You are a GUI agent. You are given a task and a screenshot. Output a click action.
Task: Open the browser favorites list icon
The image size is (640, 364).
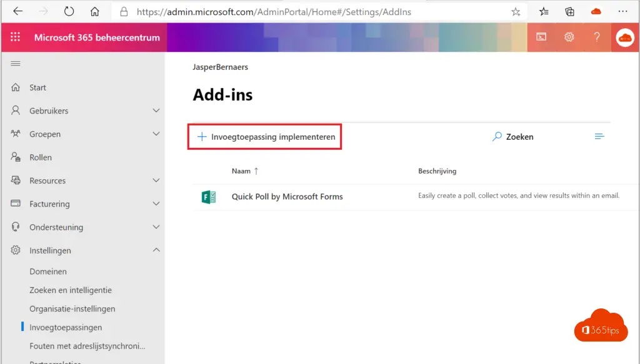click(544, 12)
